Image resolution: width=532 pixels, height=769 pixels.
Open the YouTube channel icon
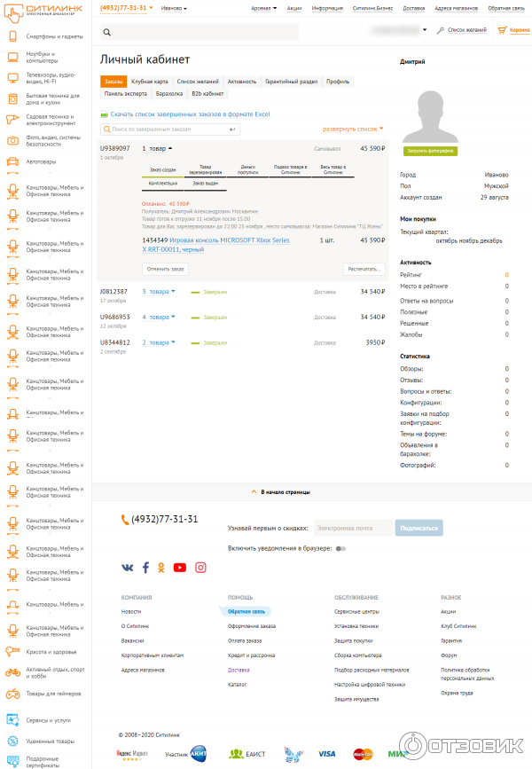180,568
